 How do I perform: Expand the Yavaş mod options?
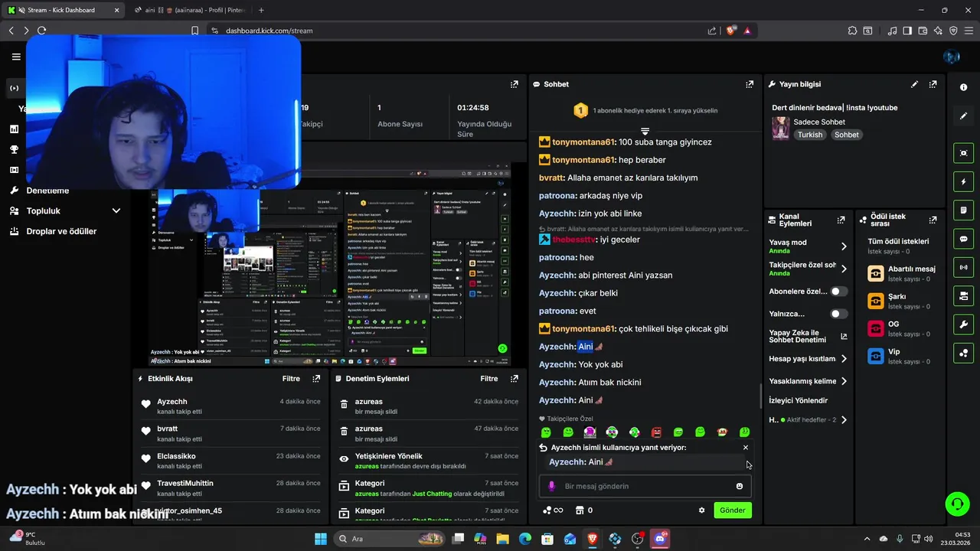(x=844, y=246)
